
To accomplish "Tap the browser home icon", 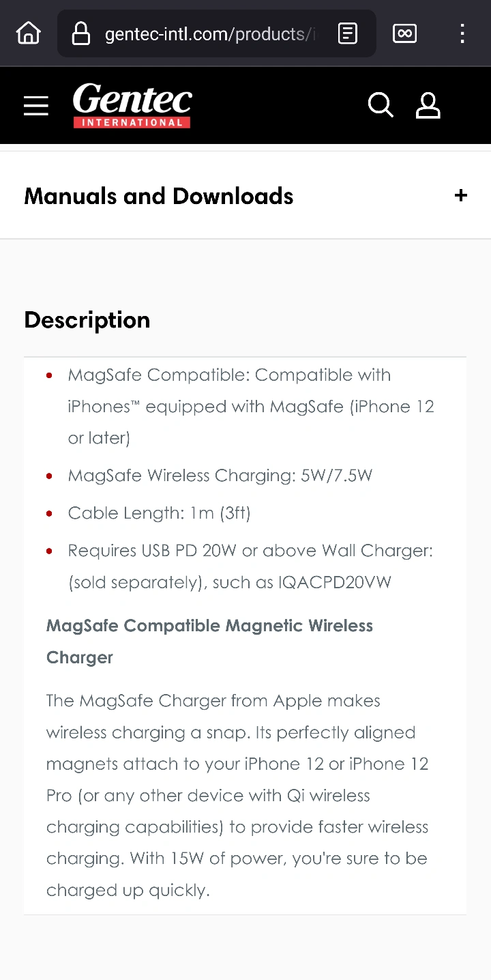I will click(29, 33).
